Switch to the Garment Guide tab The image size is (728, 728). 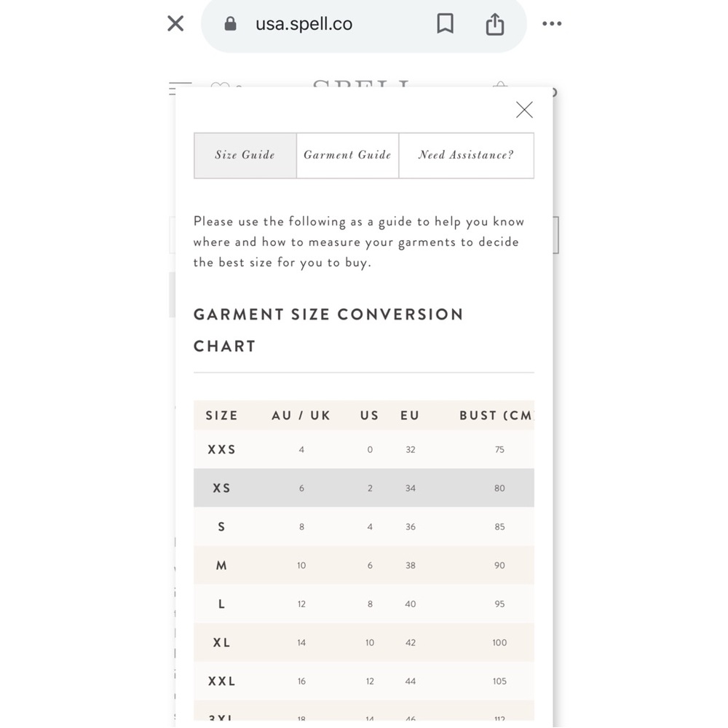tap(347, 156)
